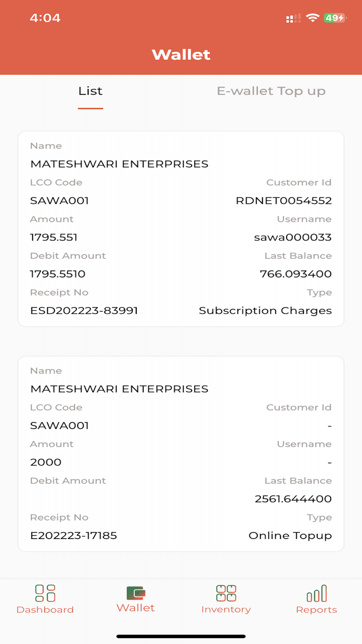
Task: Tap the Inventory label in navigation
Action: [x=226, y=610]
